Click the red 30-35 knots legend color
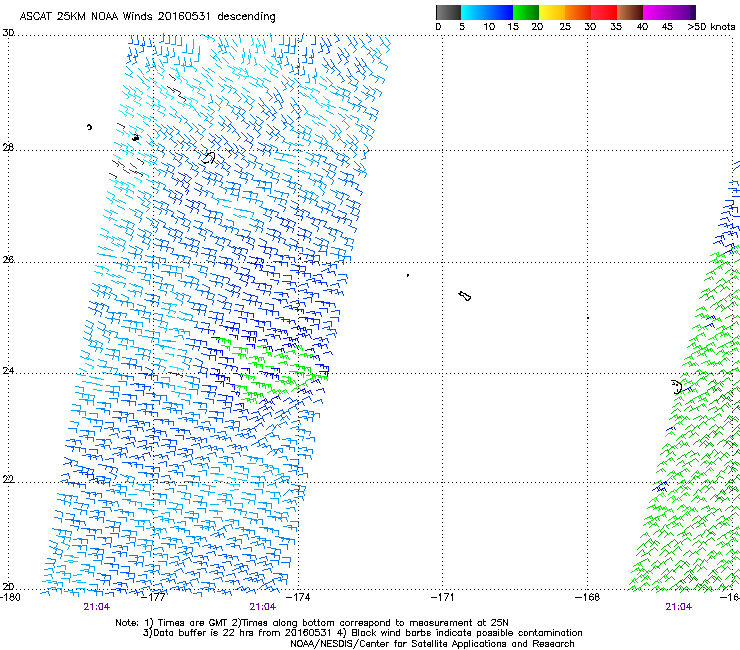 tap(604, 12)
